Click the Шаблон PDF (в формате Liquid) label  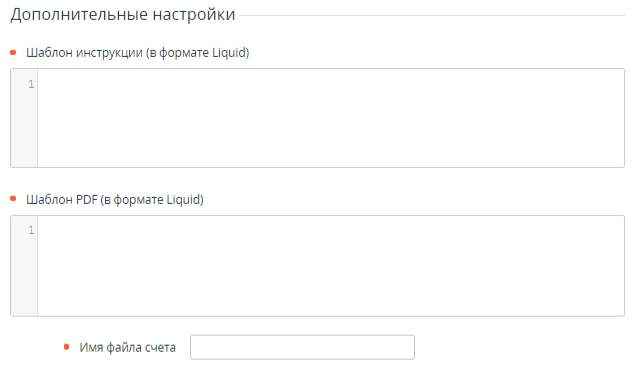point(115,200)
